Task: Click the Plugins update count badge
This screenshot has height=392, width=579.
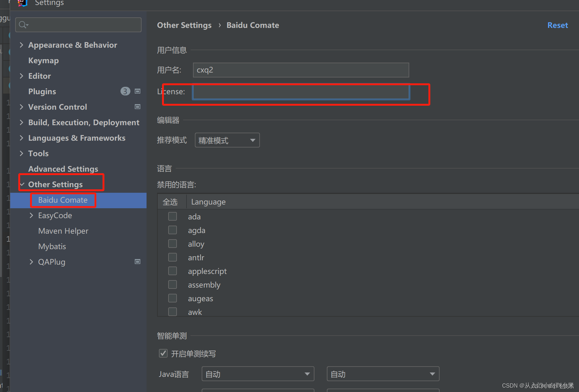Action: click(x=125, y=91)
